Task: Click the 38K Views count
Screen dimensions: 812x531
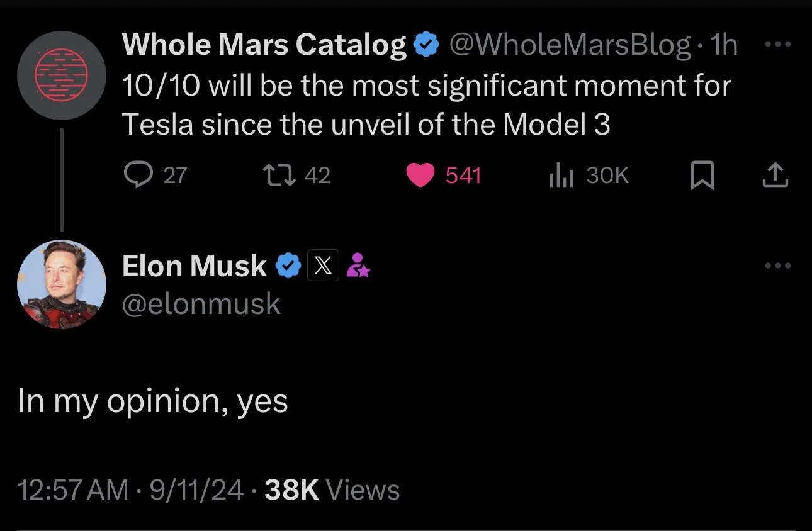Action: [x=332, y=490]
